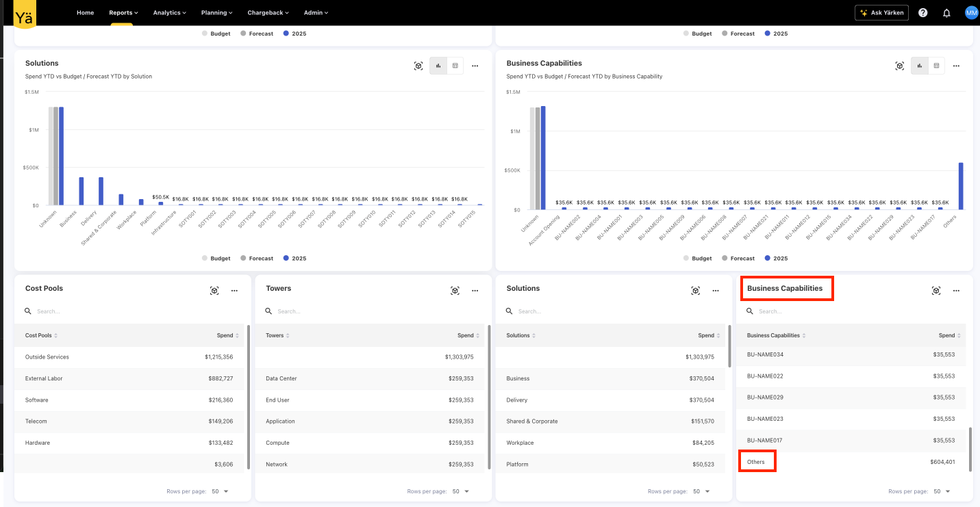The width and height of the screenshot is (980, 507).
Task: Open the help question mark icon
Action: click(923, 13)
